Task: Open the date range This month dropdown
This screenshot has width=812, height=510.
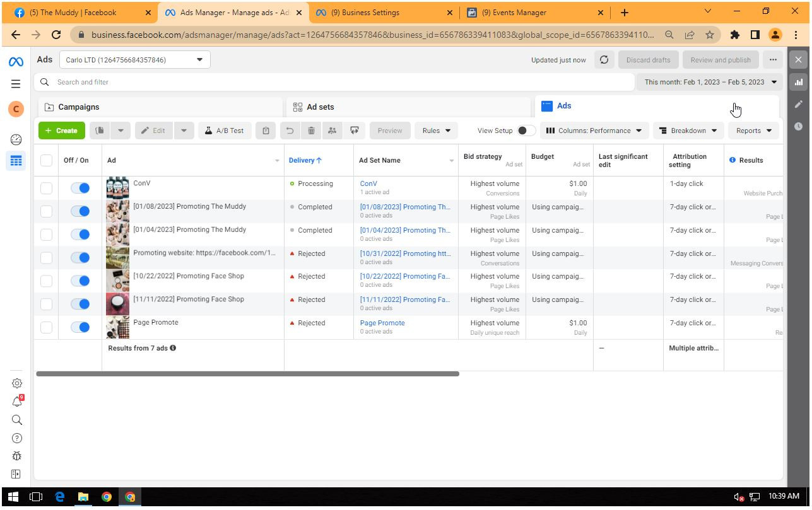Action: point(710,82)
